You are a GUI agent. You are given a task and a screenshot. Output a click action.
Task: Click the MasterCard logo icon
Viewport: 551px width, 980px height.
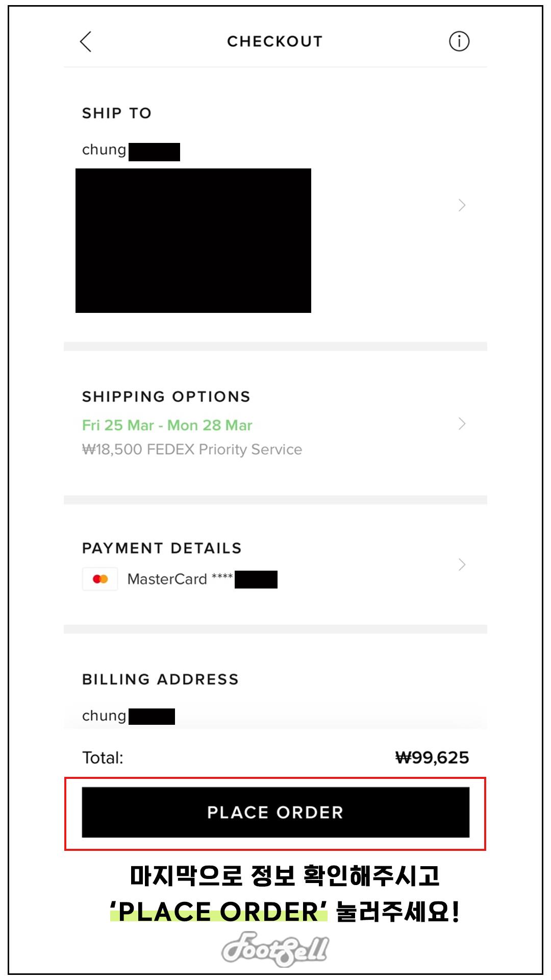[x=100, y=579]
